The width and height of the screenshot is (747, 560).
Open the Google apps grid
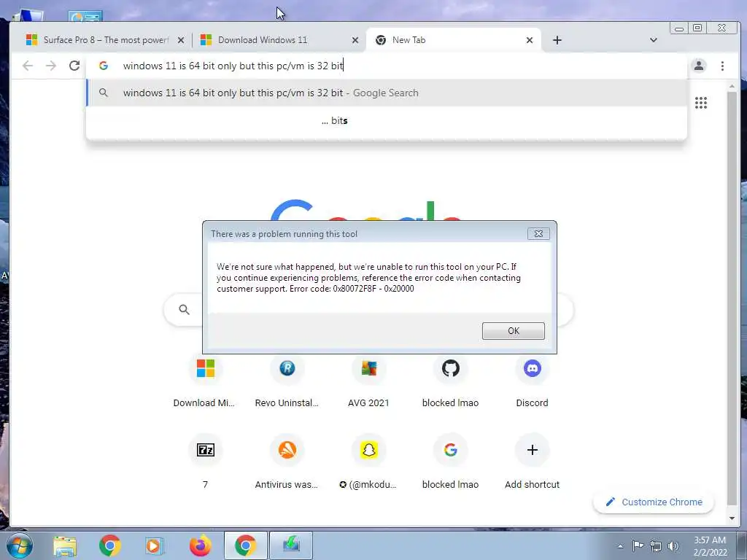click(x=700, y=103)
